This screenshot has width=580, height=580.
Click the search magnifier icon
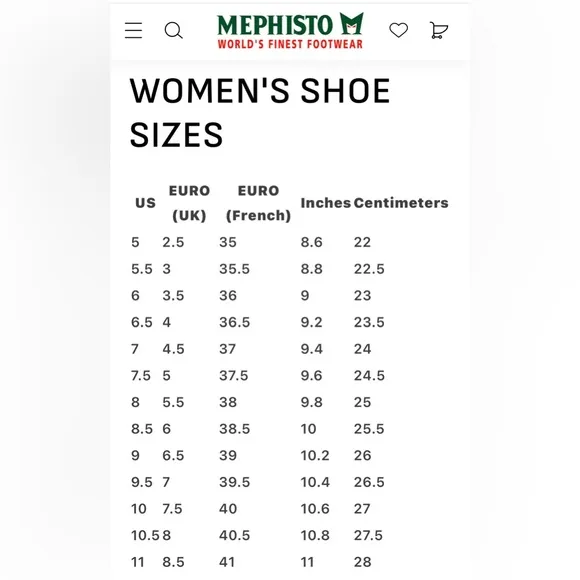[173, 30]
